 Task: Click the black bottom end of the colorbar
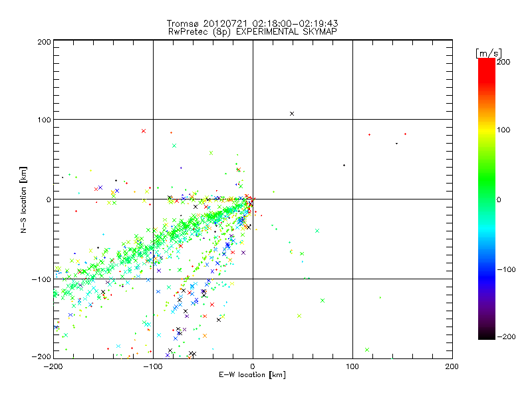coord(486,336)
